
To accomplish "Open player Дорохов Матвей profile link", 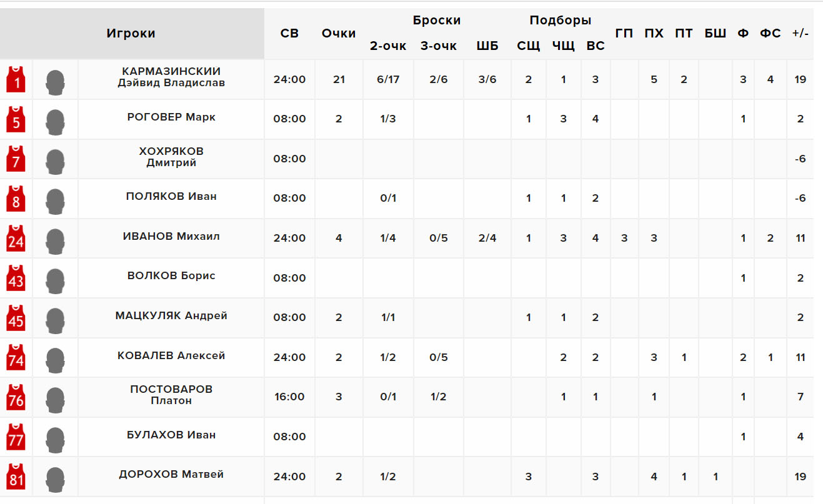I will pyautogui.click(x=171, y=474).
